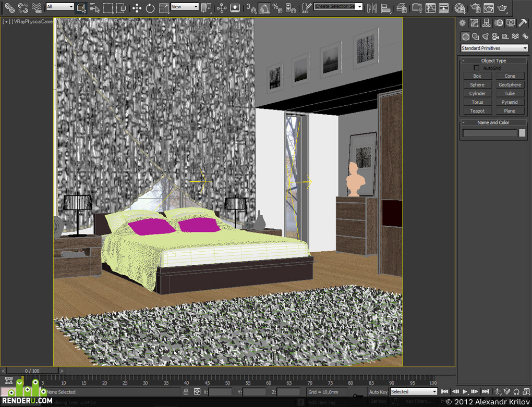
Task: Open the object color swatch
Action: click(x=522, y=133)
